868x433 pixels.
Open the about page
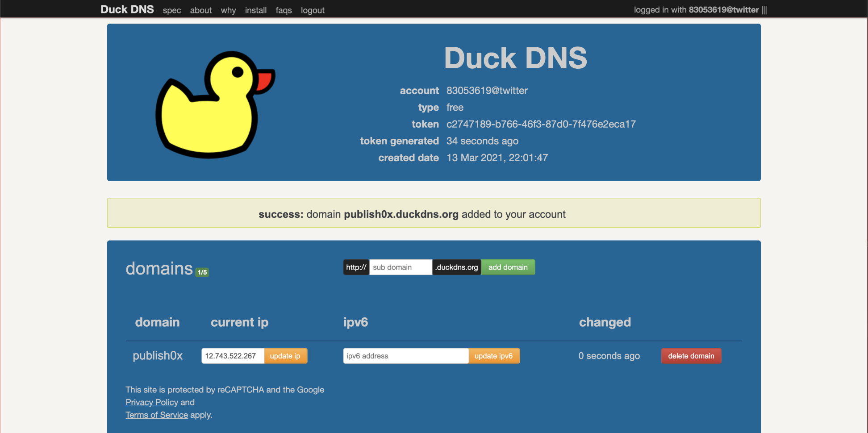coord(200,10)
